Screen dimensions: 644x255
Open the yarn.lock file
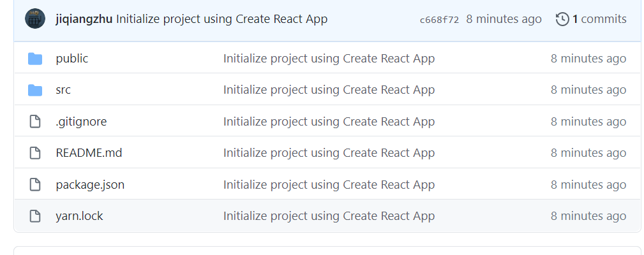[x=79, y=216]
